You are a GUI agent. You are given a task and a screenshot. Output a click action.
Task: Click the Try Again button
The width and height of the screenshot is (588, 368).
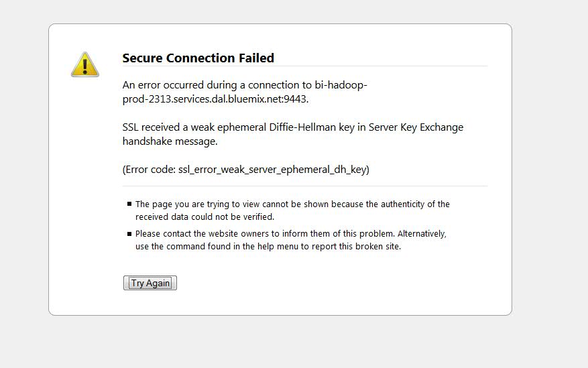(x=150, y=284)
